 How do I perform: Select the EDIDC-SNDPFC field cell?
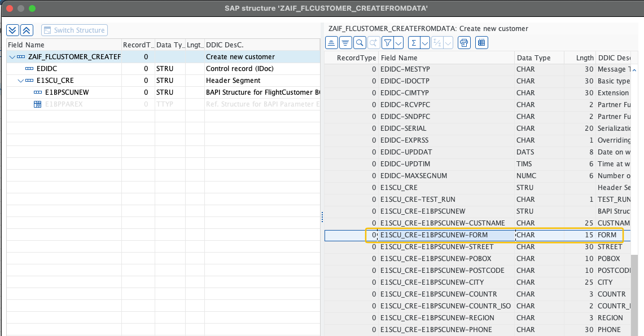click(x=446, y=117)
